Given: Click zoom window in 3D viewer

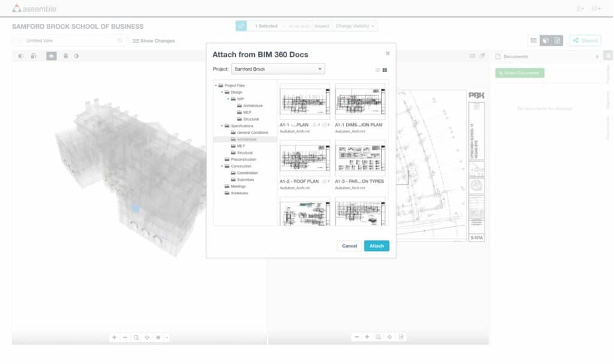Looking at the screenshot, I should (x=136, y=338).
